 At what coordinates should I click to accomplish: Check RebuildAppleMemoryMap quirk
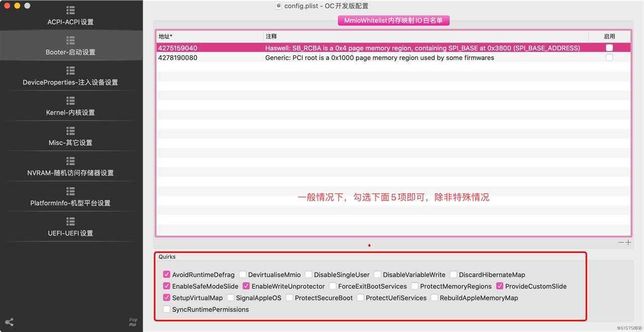click(434, 298)
